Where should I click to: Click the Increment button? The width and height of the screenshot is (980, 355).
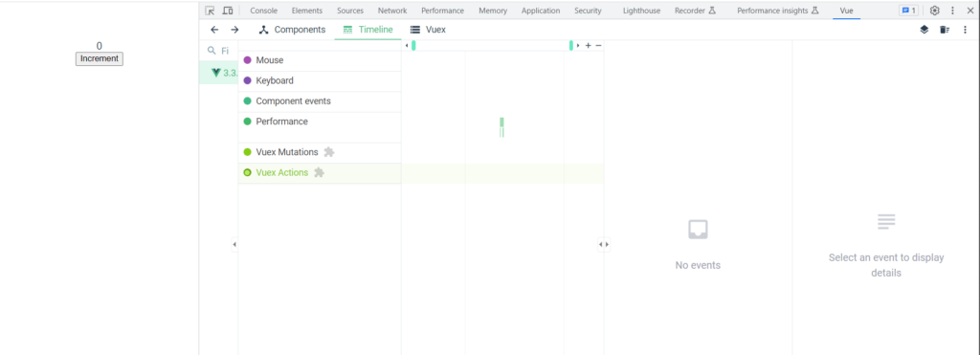100,58
